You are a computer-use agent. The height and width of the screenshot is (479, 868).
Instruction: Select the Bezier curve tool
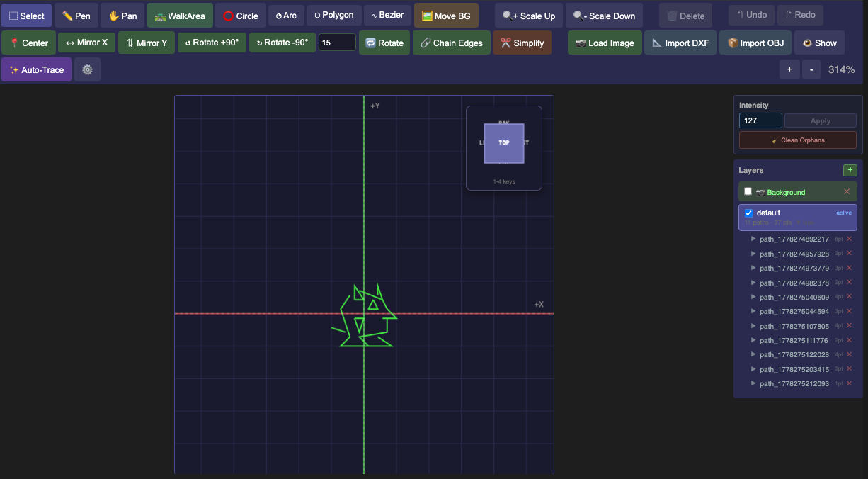point(387,16)
